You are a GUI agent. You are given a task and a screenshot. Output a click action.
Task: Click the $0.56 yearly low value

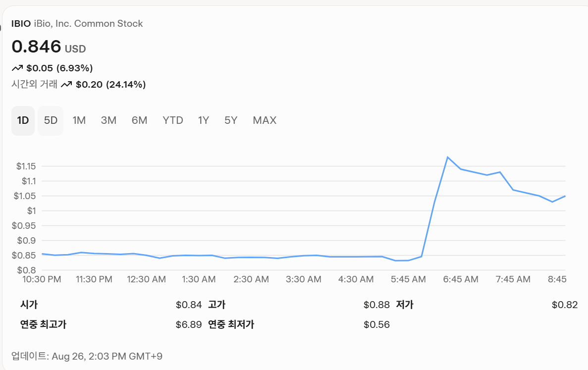(x=376, y=324)
